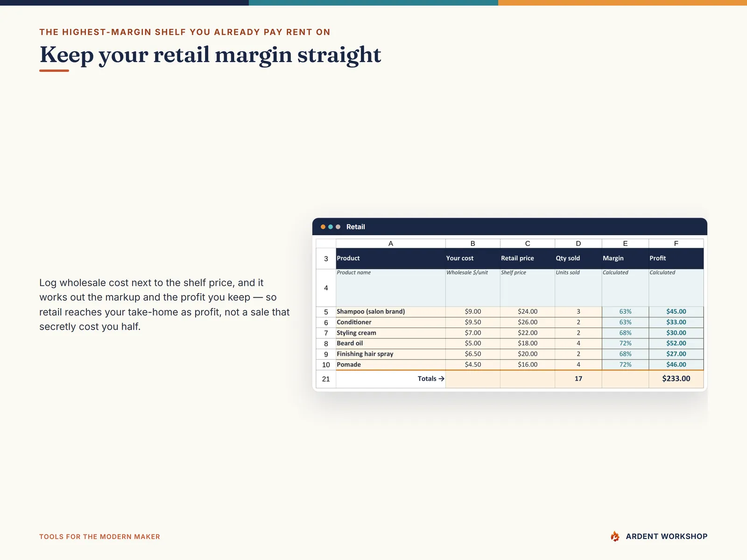Image resolution: width=747 pixels, height=560 pixels.
Task: Click the Your cost header cell
Action: [x=473, y=259]
